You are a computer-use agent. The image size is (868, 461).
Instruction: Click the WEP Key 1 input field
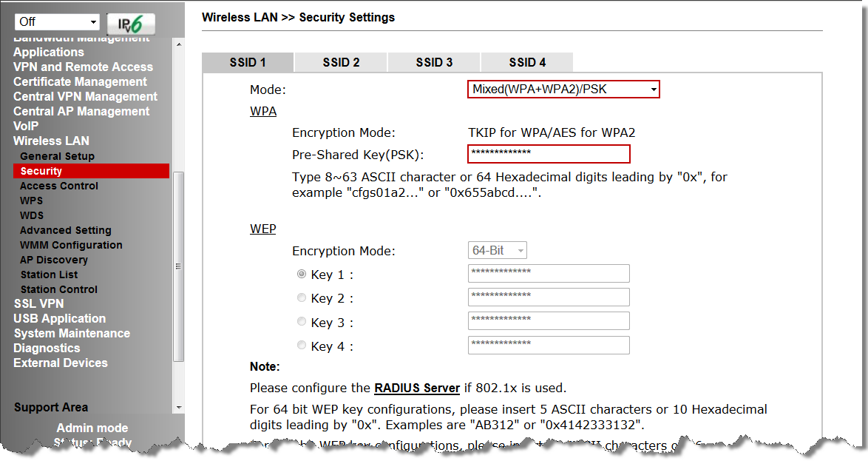549,273
